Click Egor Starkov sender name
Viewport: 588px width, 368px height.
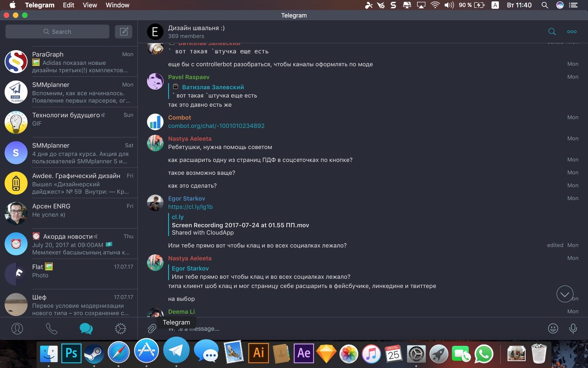187,198
